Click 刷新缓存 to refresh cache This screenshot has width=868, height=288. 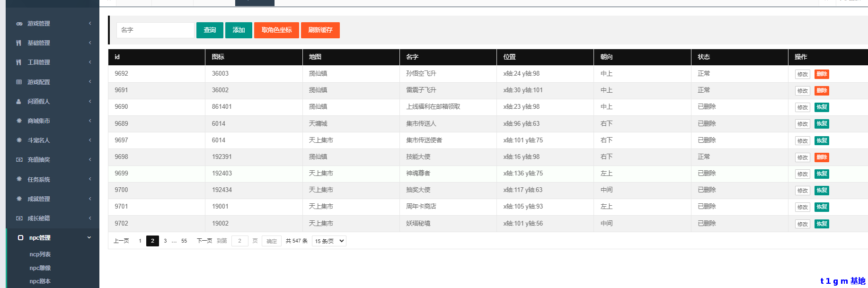point(320,30)
